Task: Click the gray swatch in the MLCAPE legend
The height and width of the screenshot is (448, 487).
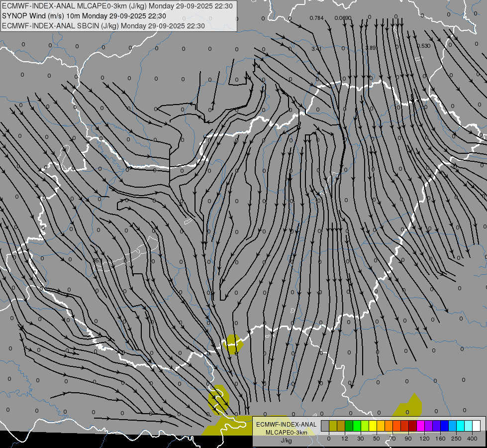Action: (325, 426)
